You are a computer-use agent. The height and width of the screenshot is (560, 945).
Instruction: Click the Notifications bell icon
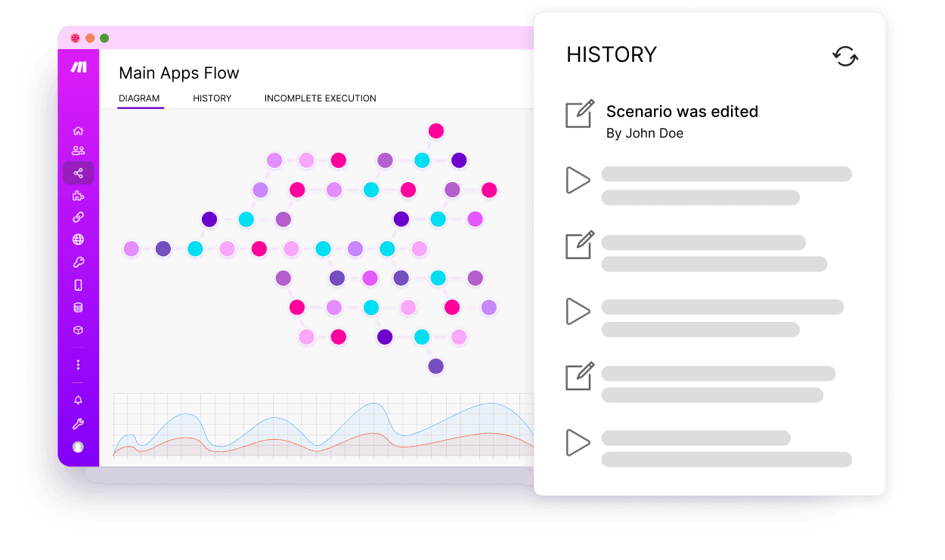[x=78, y=400]
